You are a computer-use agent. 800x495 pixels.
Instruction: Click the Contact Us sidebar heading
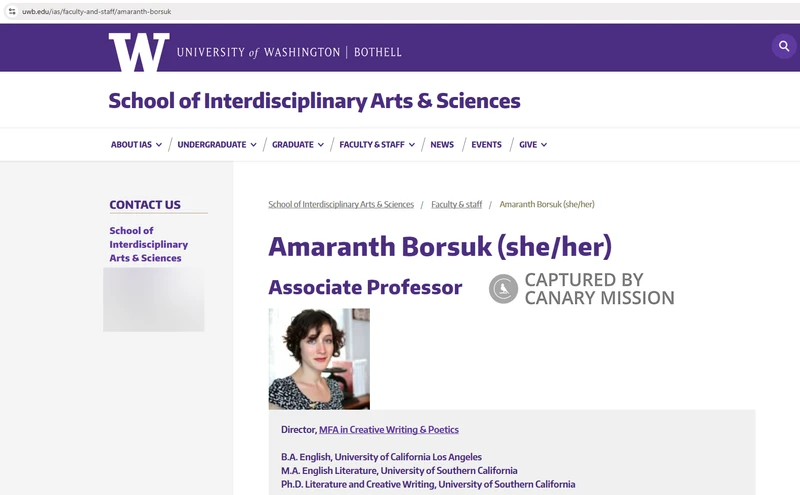click(x=145, y=205)
